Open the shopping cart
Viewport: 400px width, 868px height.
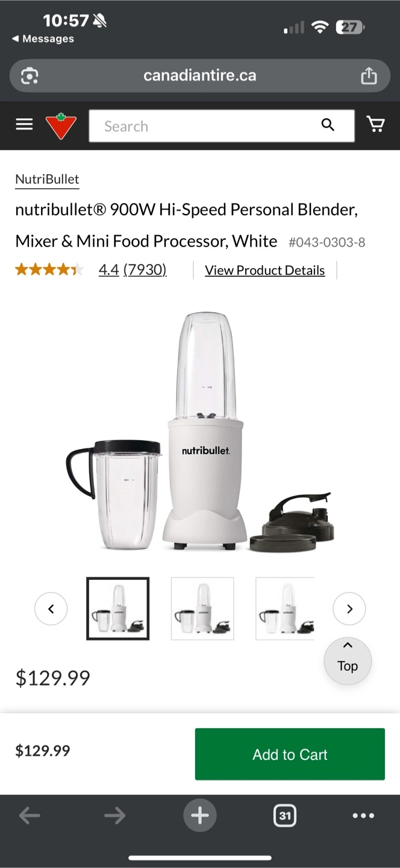(x=376, y=124)
